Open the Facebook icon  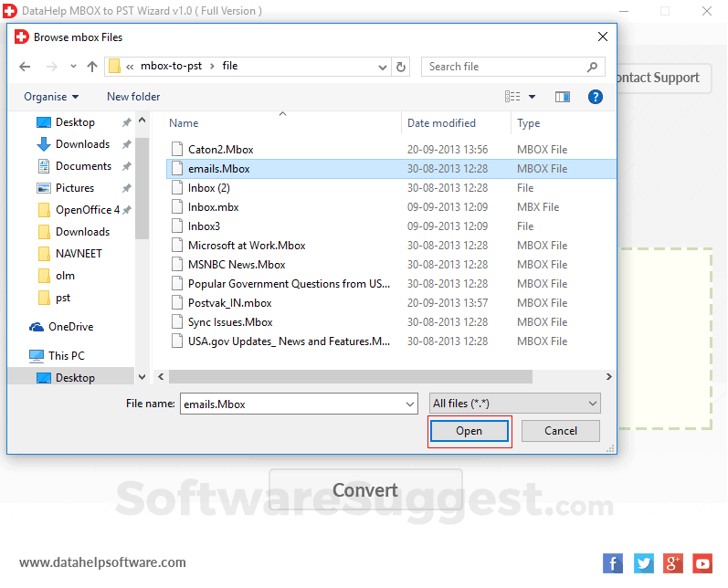click(x=612, y=563)
